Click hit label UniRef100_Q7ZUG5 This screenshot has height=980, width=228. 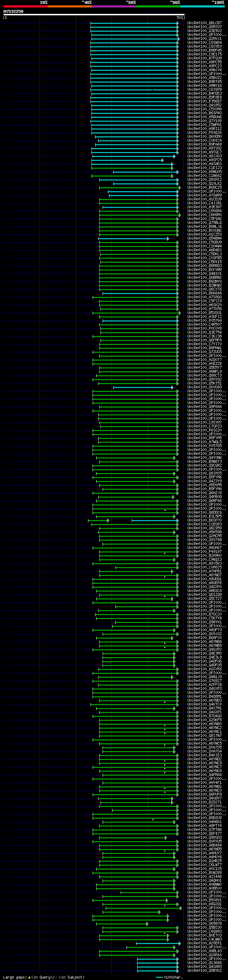(204, 352)
